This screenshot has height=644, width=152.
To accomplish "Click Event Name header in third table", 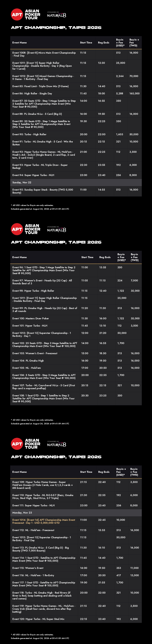I will (19, 472).
